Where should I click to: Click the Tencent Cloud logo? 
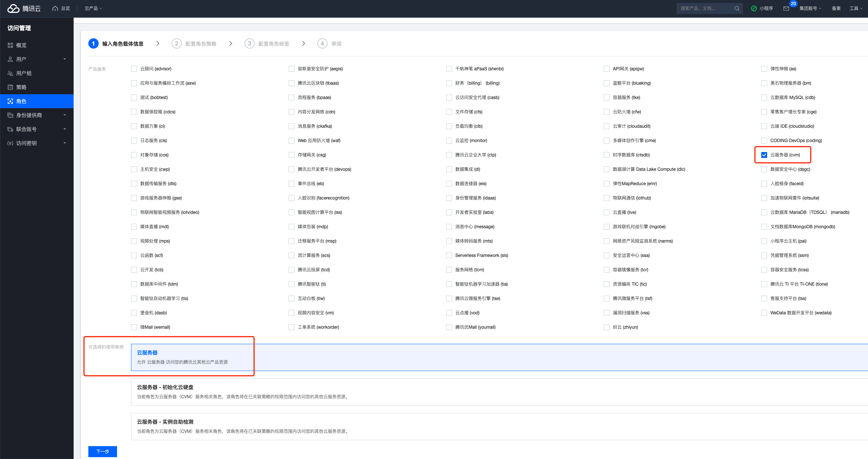tap(24, 8)
